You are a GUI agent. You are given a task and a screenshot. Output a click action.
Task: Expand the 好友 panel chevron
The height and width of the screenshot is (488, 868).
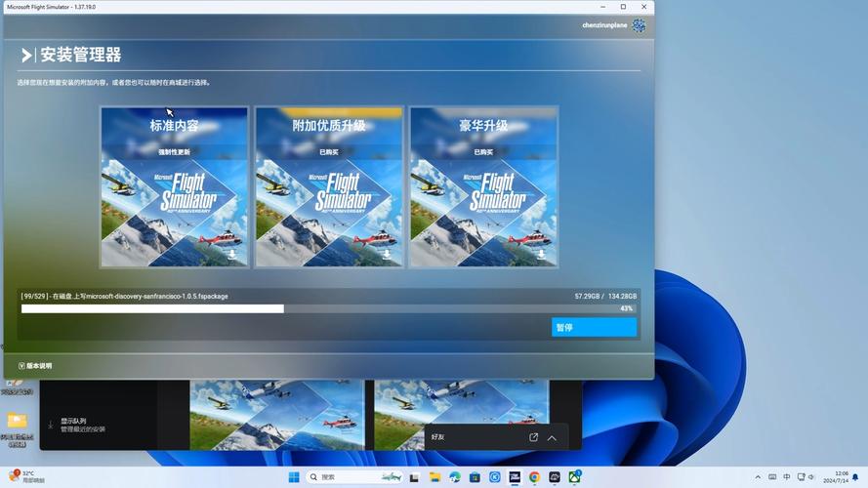tap(552, 437)
